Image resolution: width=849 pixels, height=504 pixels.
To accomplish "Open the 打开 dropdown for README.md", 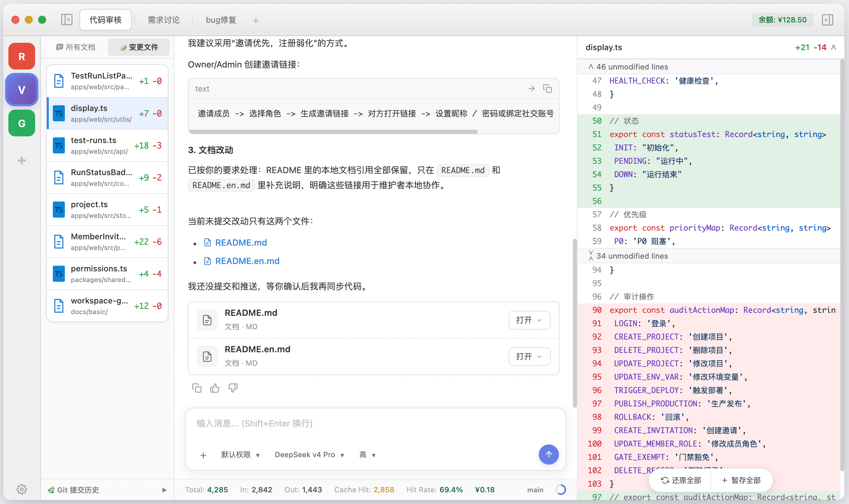I will click(529, 320).
